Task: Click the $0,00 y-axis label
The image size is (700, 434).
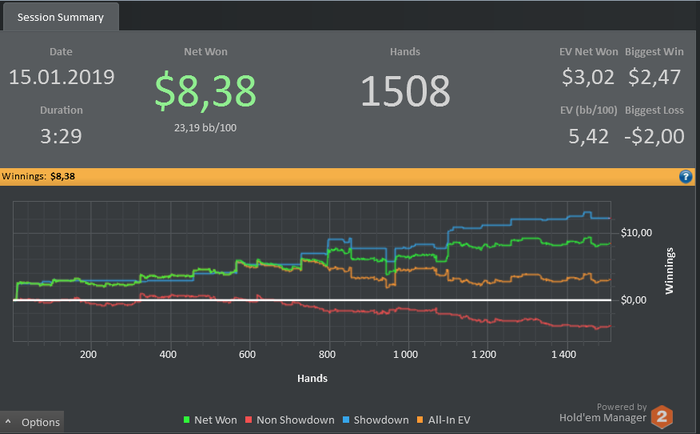Action: (x=633, y=300)
